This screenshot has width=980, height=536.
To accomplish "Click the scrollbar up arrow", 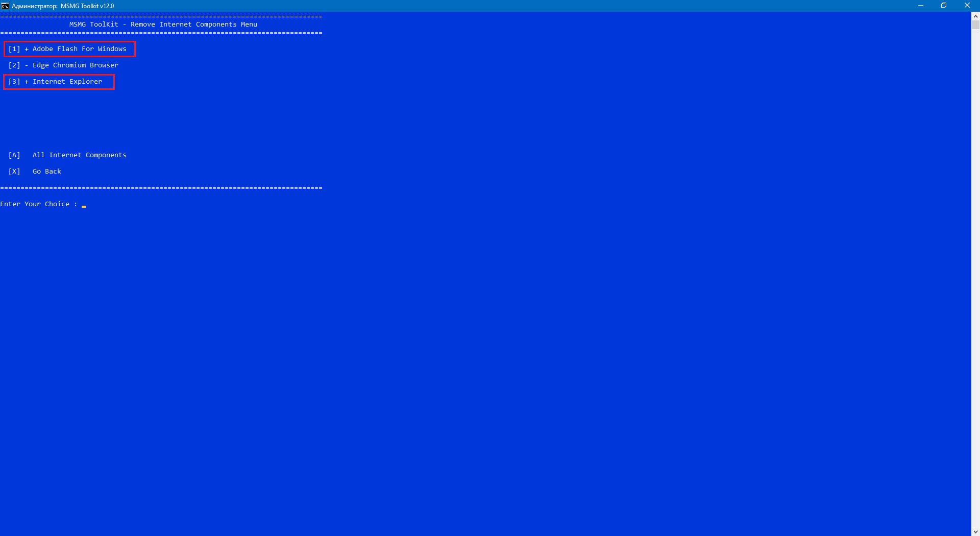I will click(x=975, y=16).
